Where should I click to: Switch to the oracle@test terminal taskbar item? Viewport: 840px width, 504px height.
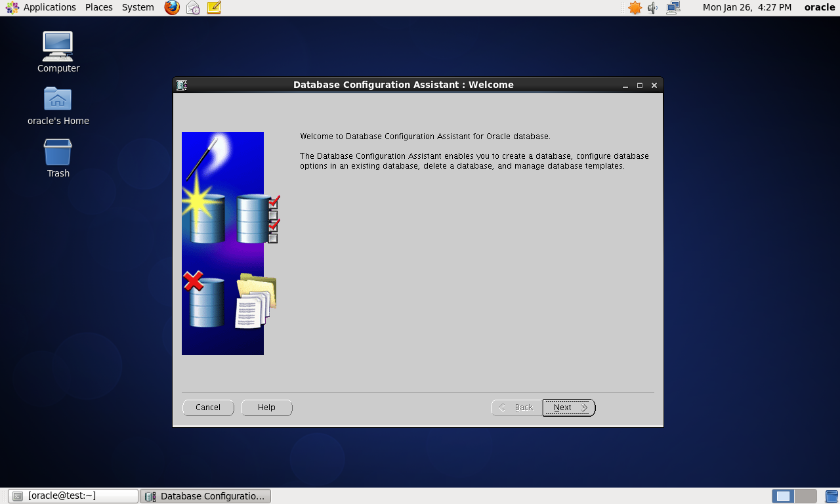point(73,496)
